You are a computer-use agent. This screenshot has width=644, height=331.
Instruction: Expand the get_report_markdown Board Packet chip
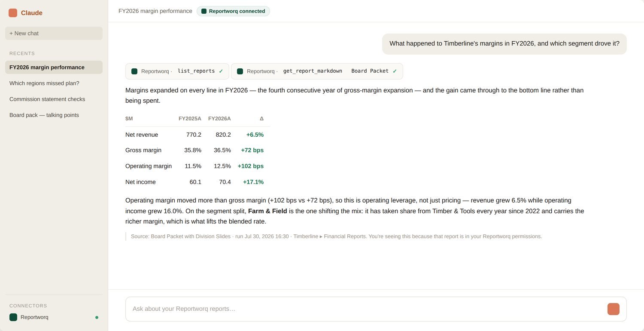click(x=317, y=71)
